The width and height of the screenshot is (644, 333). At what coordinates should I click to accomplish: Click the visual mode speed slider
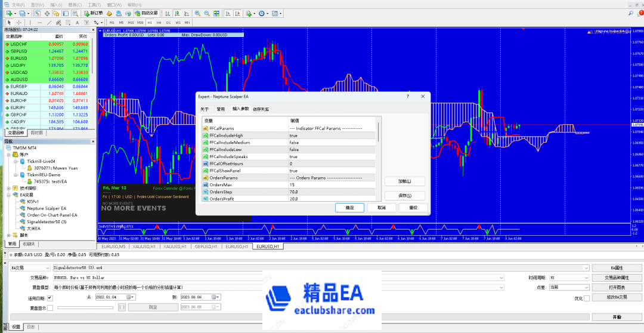[86, 307]
